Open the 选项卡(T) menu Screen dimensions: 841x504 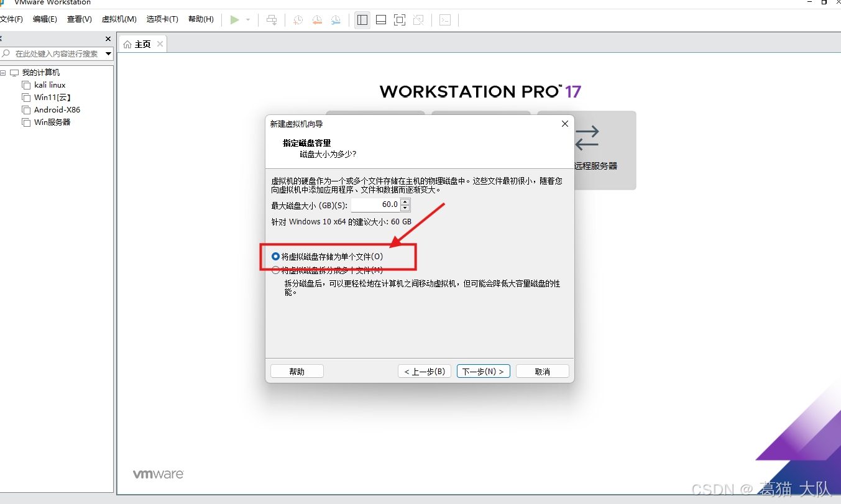(162, 19)
